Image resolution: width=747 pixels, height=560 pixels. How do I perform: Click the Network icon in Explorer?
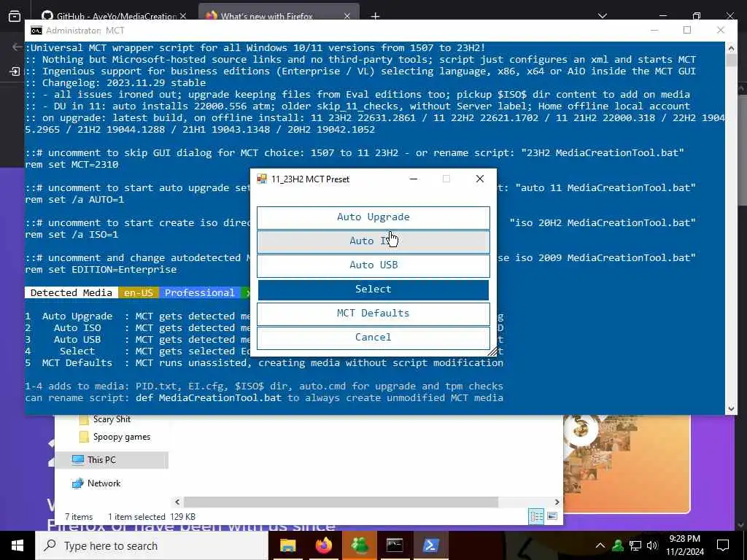coord(77,484)
